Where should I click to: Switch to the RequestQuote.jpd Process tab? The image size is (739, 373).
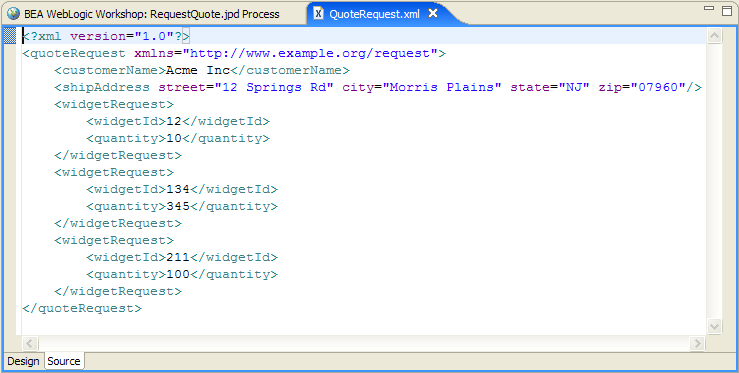tap(151, 14)
